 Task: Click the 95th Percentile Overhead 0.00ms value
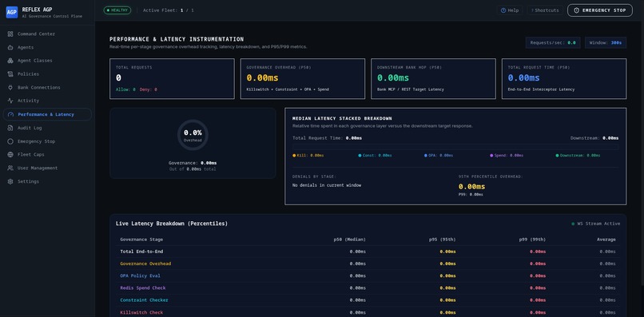point(472,186)
